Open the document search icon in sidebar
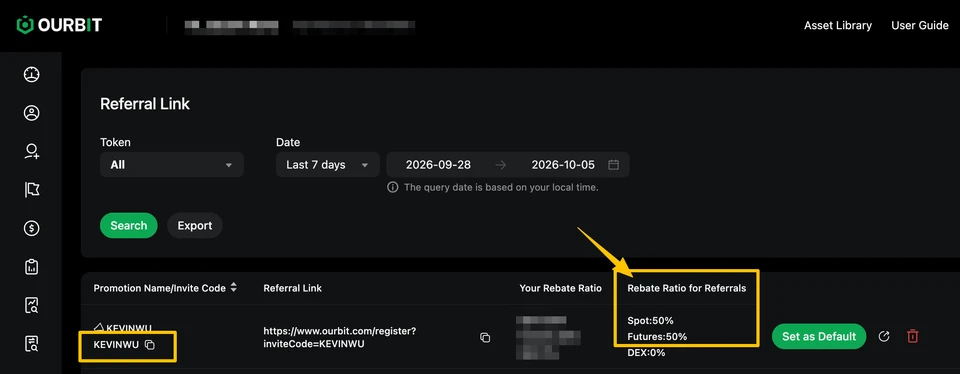This screenshot has height=374, width=960. pos(32,344)
